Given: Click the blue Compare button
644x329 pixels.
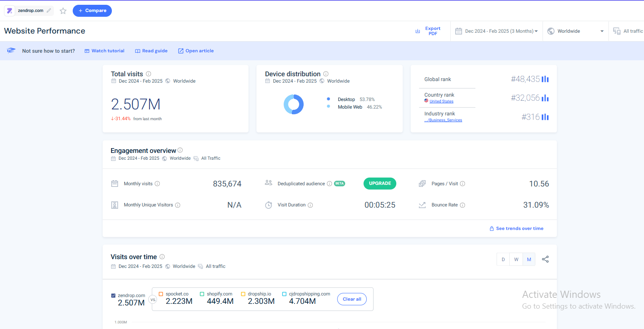Looking at the screenshot, I should pos(92,11).
